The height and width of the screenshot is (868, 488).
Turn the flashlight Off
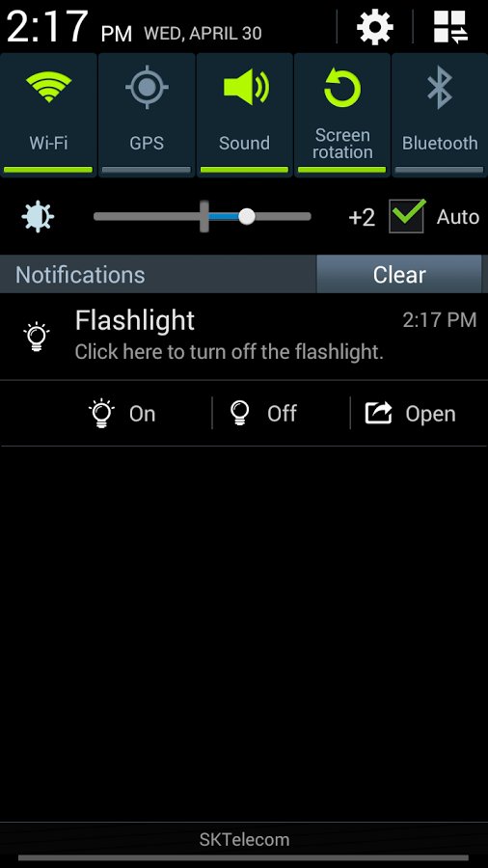point(263,414)
